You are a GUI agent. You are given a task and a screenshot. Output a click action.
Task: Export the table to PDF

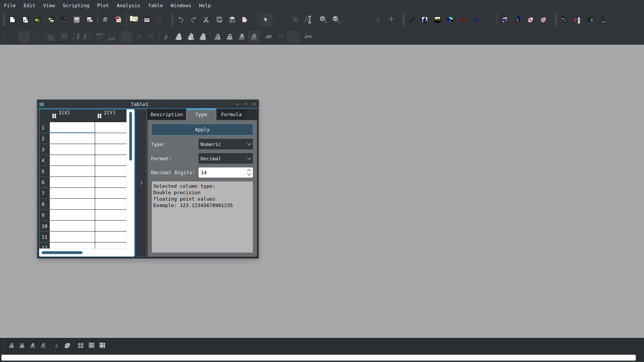coord(118,20)
